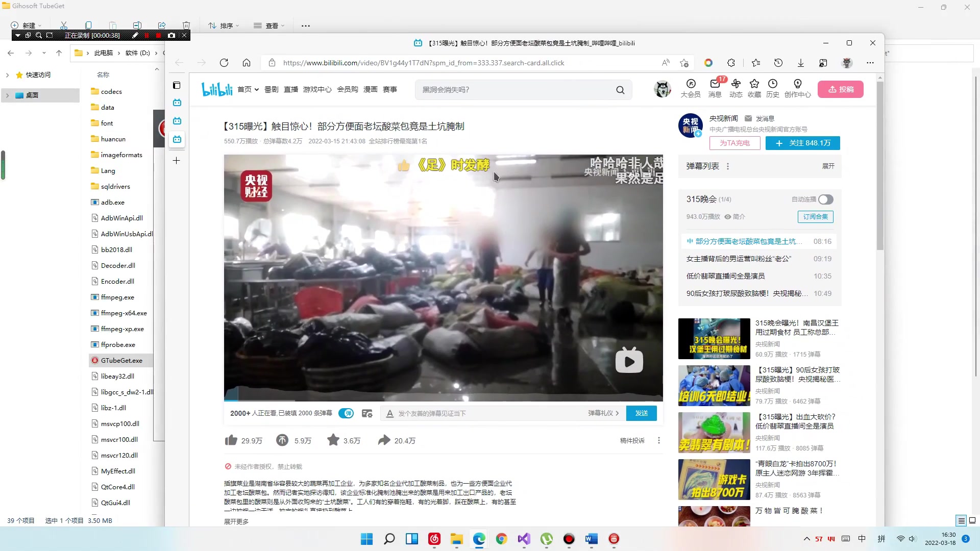The image size is (980, 551).
Task: Open 弹幕列表 three-dot options
Action: [x=728, y=166]
